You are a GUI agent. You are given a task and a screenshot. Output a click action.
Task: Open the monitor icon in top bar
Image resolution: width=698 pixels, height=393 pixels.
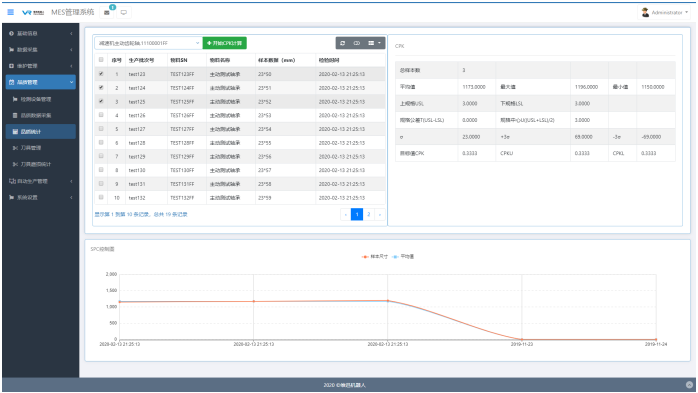point(124,12)
